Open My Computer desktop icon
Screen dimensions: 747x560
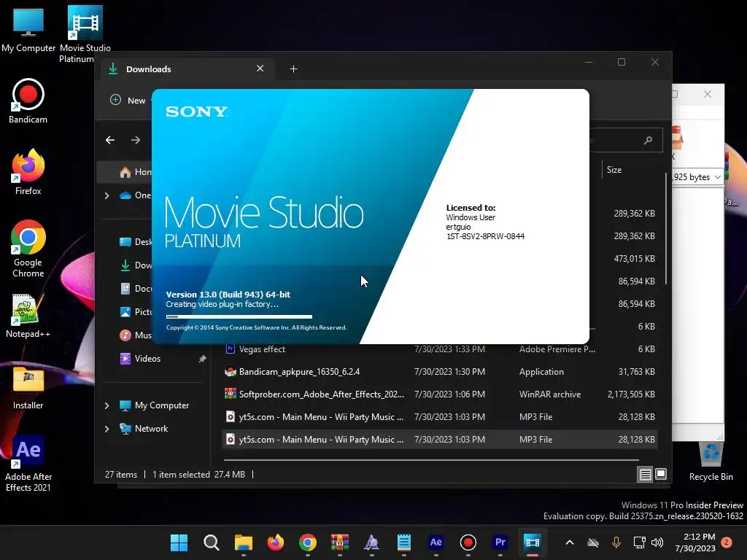pyautogui.click(x=28, y=29)
